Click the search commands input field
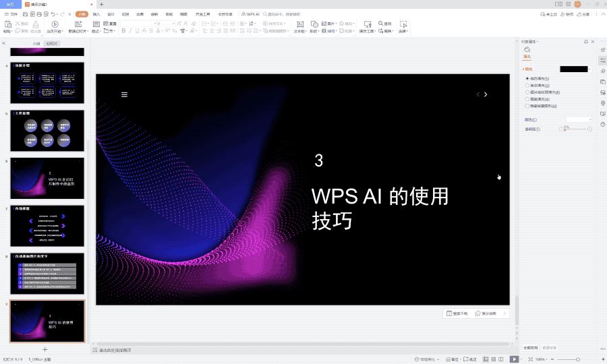The width and height of the screenshot is (607, 364). coord(282,14)
